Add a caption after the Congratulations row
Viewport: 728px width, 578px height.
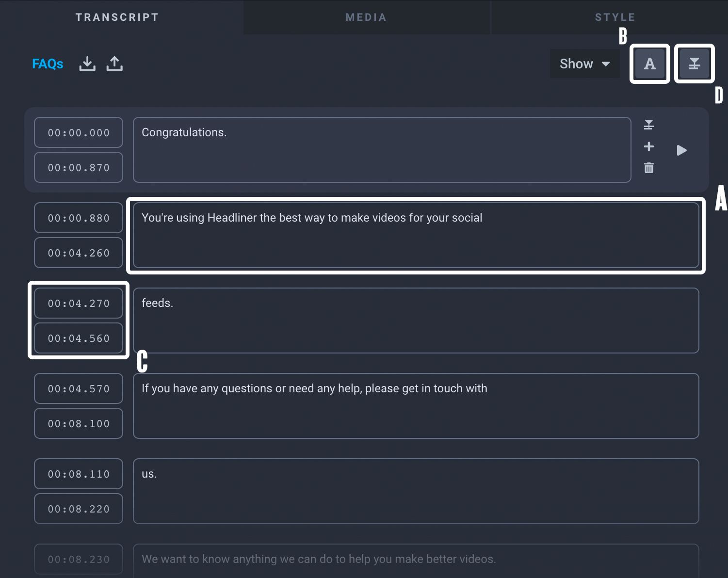[648, 146]
